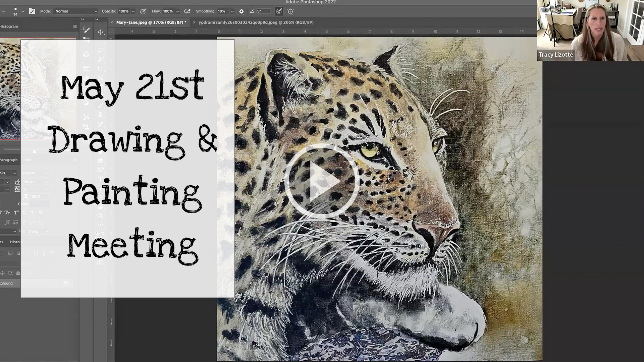Select the Horizontal Type tool

coord(100,179)
